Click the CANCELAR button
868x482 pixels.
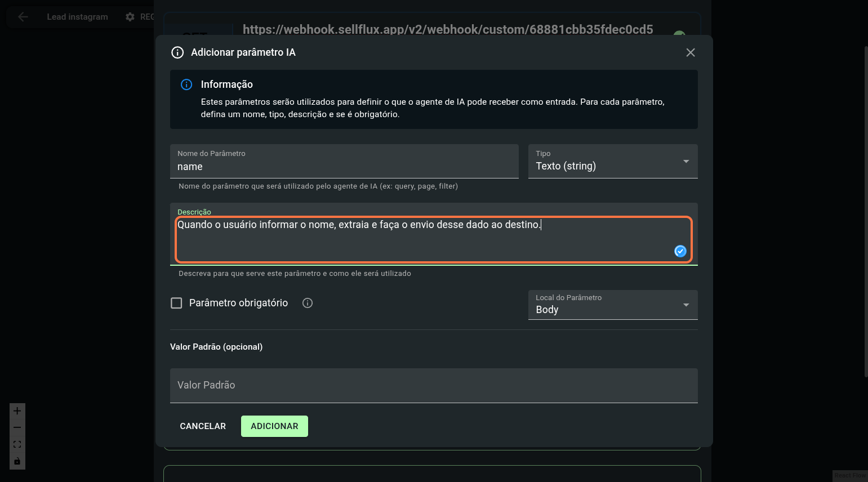pos(203,426)
